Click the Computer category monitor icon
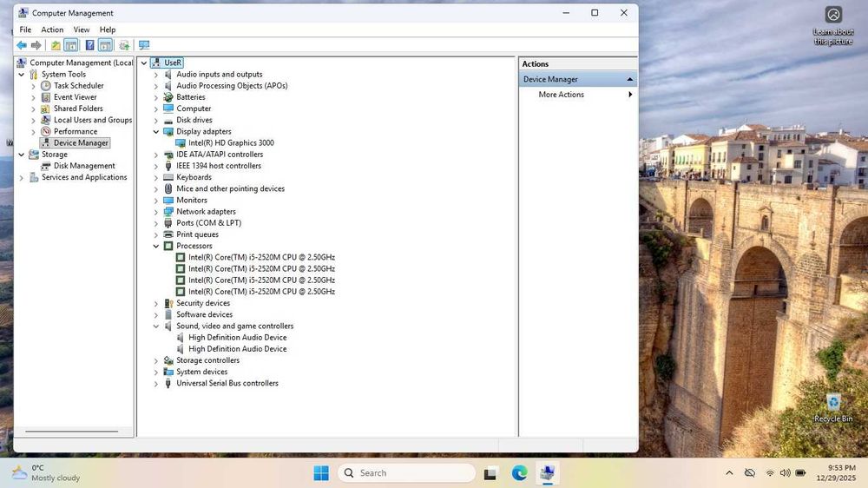Image resolution: width=868 pixels, height=488 pixels. click(x=168, y=109)
